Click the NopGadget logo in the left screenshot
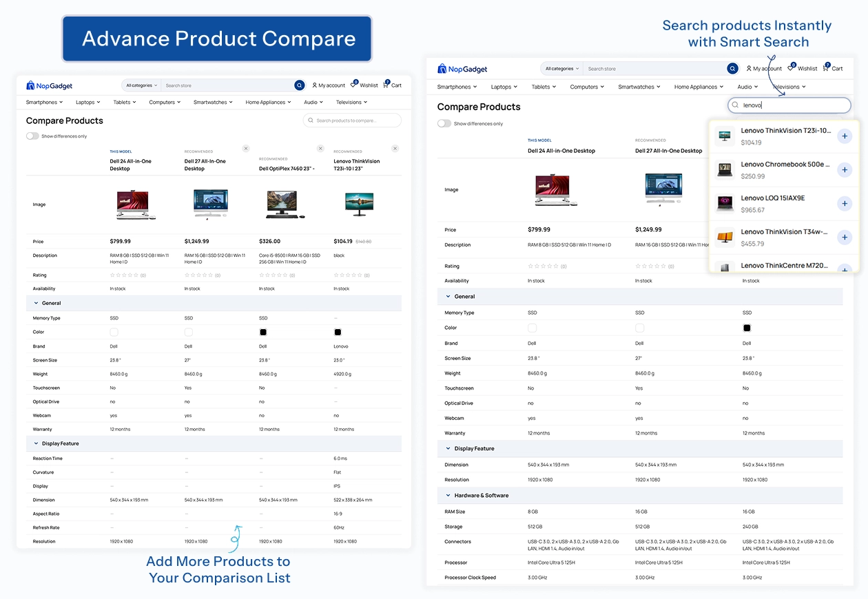 tap(49, 85)
